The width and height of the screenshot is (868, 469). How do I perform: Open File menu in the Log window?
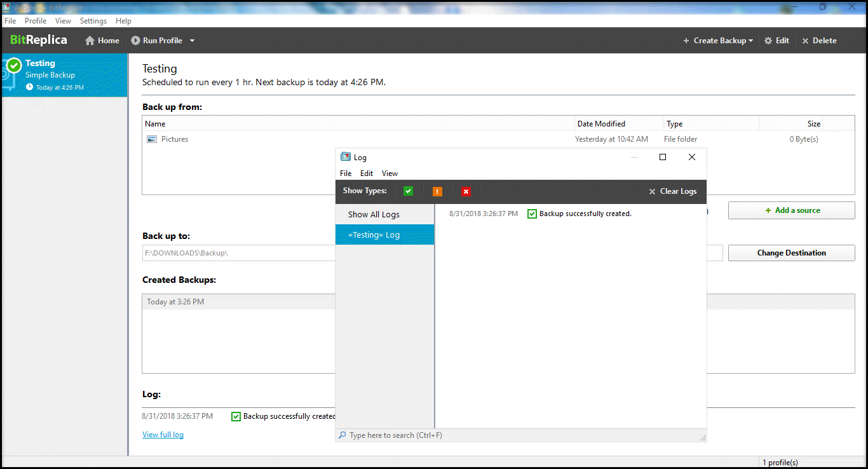346,173
